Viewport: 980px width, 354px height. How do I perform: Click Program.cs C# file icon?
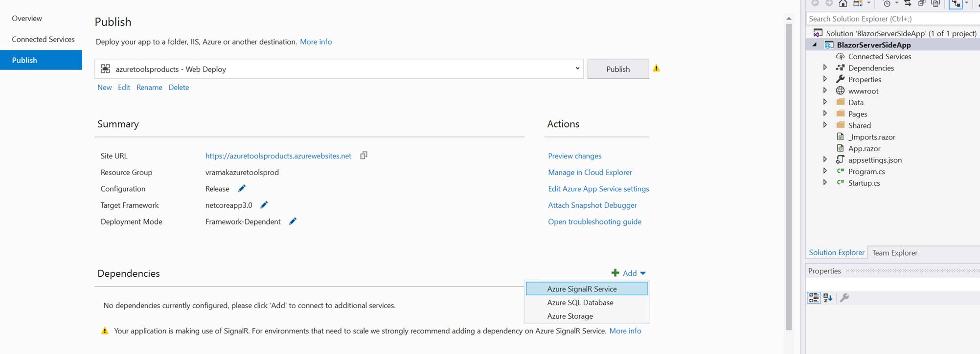tap(840, 171)
